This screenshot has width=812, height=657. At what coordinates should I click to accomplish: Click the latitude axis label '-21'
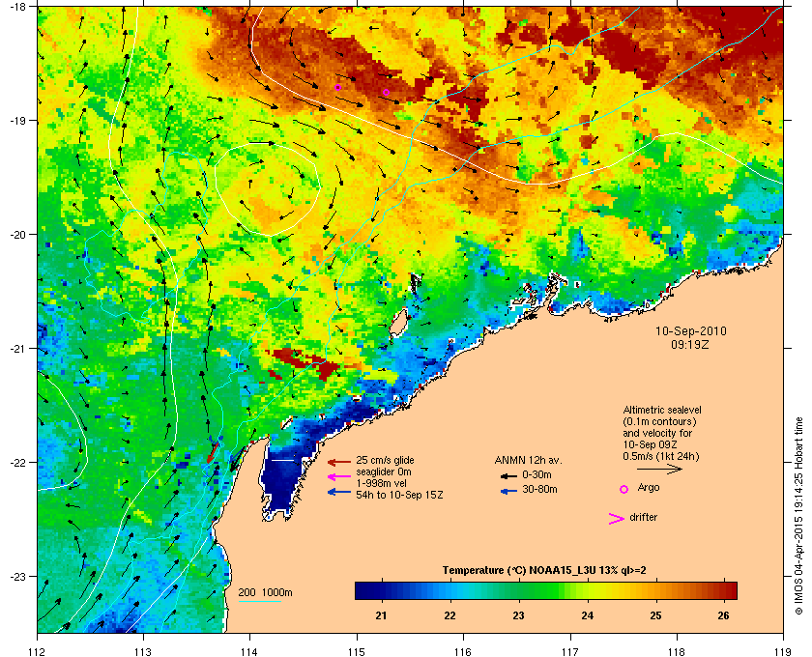coord(17,349)
